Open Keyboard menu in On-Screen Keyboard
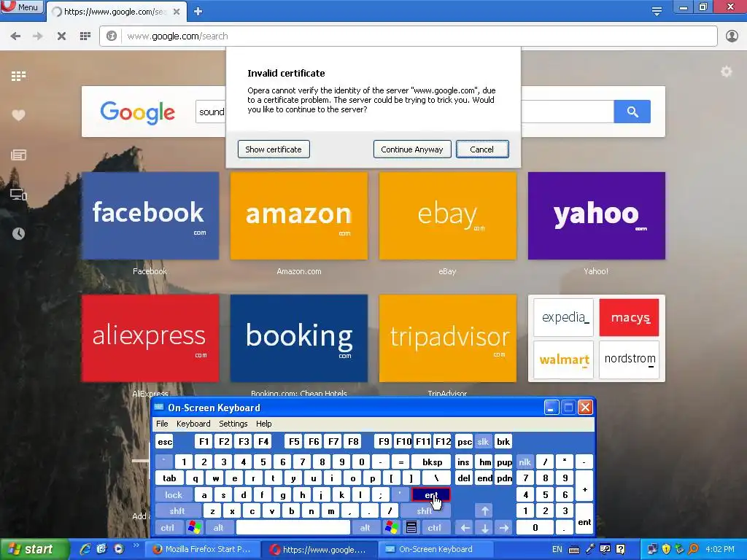 (193, 424)
